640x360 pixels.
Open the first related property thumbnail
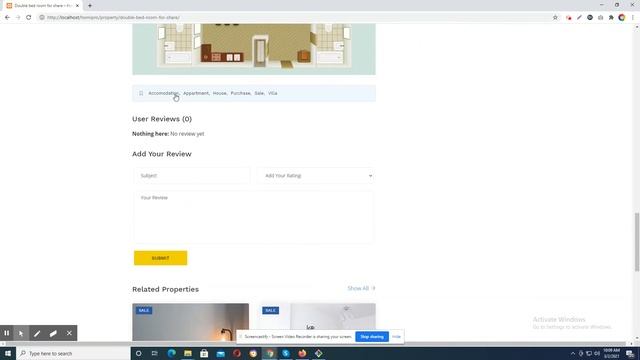[x=191, y=322]
